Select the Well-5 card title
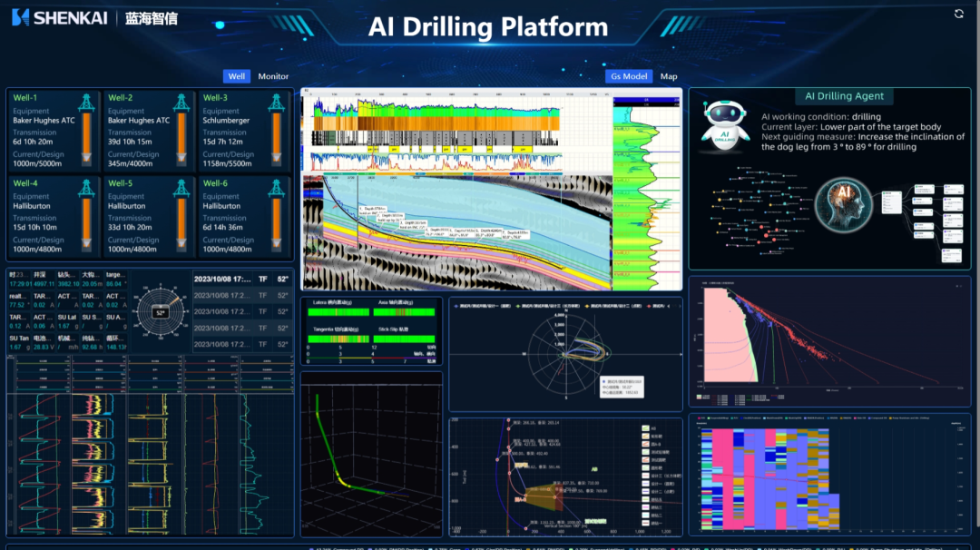This screenshot has height=550, width=980. (120, 183)
